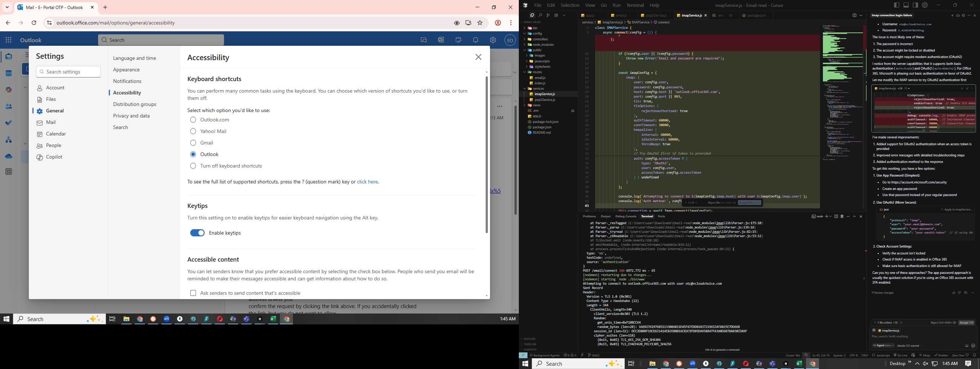
Task: Open OneDrive cloud icon in Outlook rail
Action: click(x=8, y=156)
